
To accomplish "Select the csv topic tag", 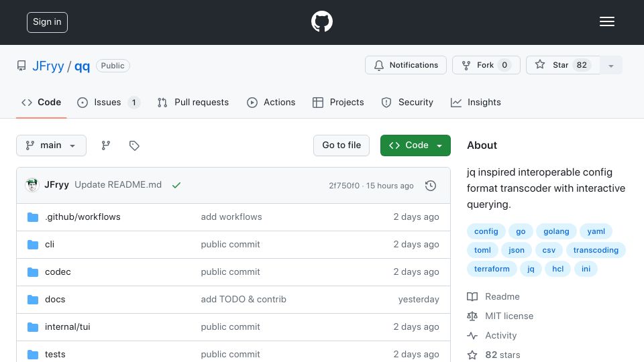I will click(x=549, y=250).
